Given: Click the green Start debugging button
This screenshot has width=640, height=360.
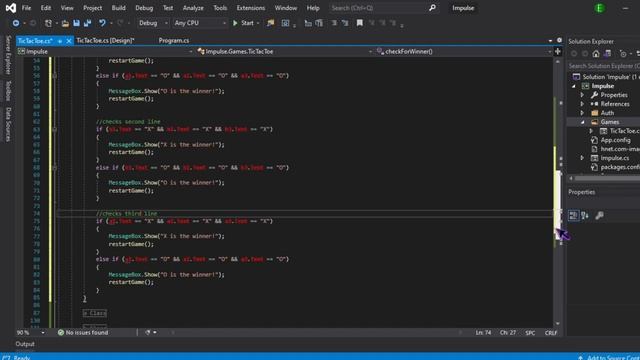Looking at the screenshot, I should [243, 23].
